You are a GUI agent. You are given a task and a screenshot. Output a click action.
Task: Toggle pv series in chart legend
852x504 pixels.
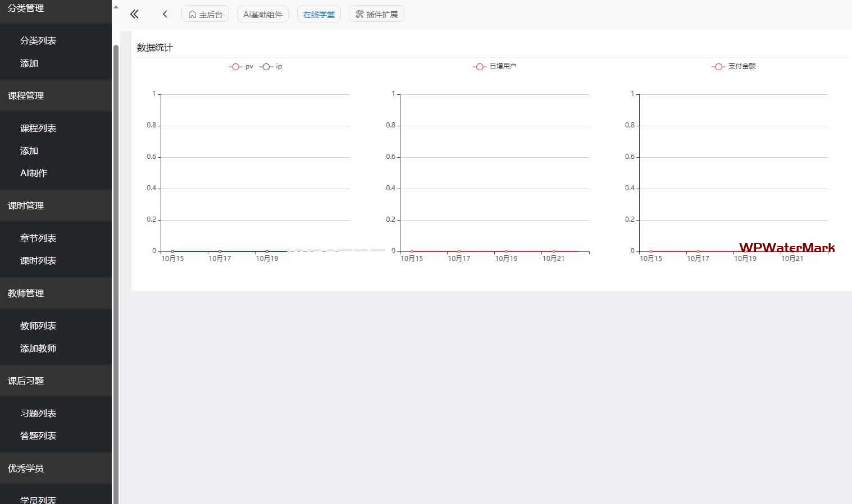click(241, 67)
